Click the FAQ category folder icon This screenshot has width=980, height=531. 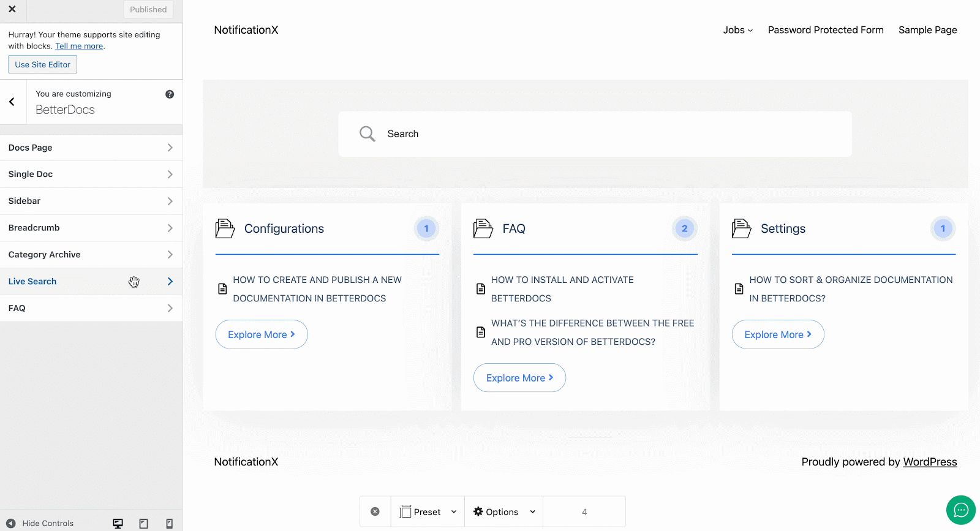pos(483,228)
